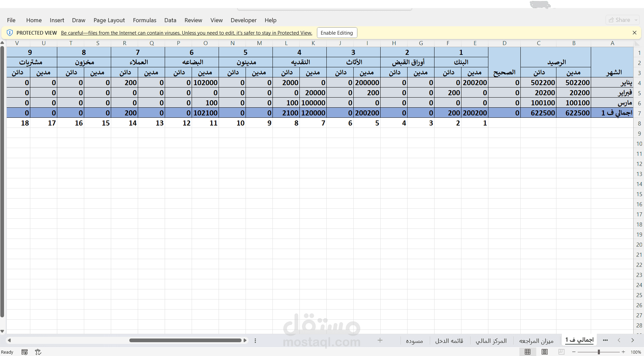Viewport: 644px width, 356px height.
Task: Go to previous sheet tab arrow
Action: click(x=619, y=340)
